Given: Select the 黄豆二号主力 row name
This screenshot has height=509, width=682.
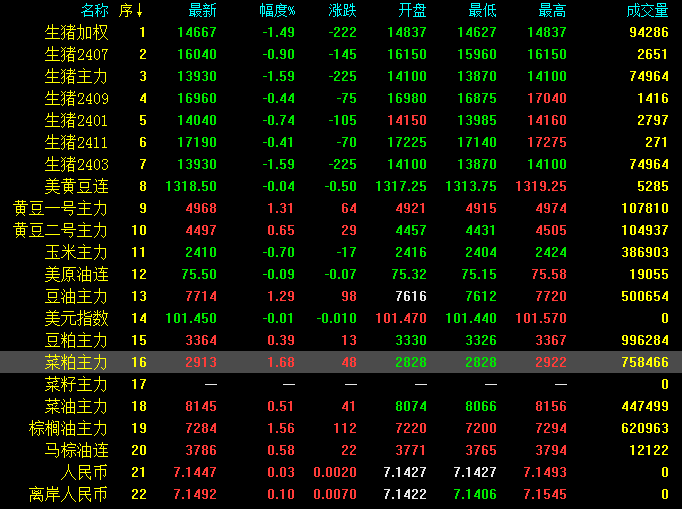Looking at the screenshot, I should (x=60, y=231).
